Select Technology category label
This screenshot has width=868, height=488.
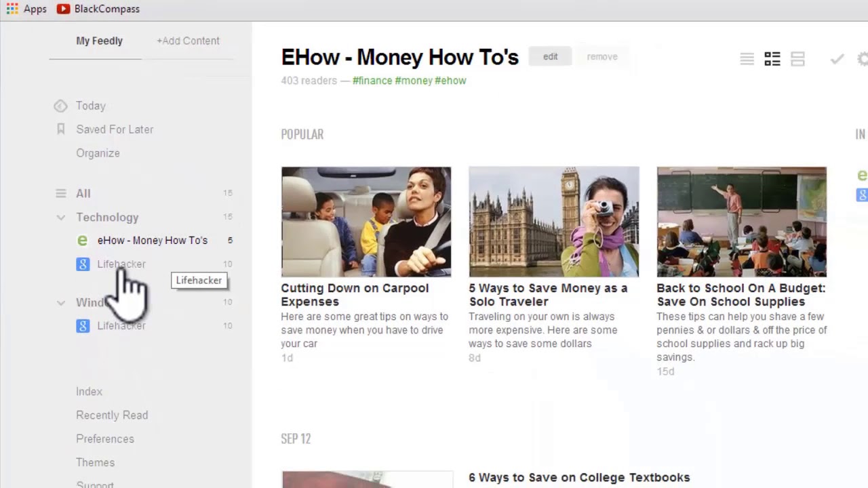click(x=107, y=218)
